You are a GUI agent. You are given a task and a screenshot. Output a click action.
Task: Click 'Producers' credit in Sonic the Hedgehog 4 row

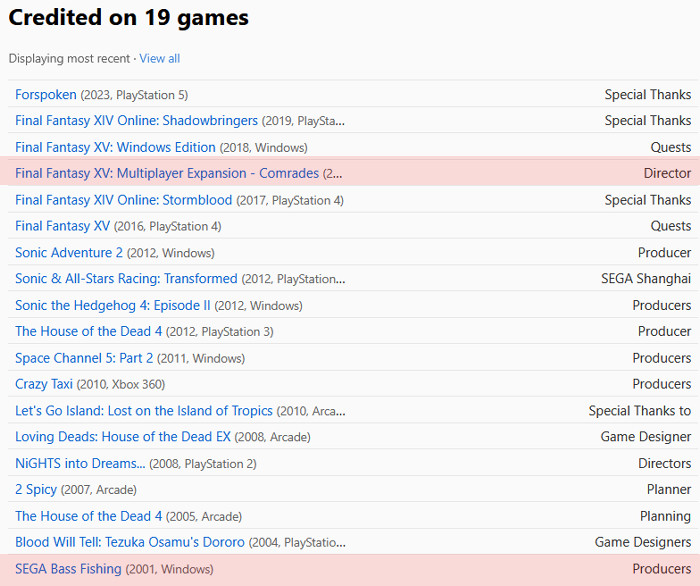tap(662, 305)
